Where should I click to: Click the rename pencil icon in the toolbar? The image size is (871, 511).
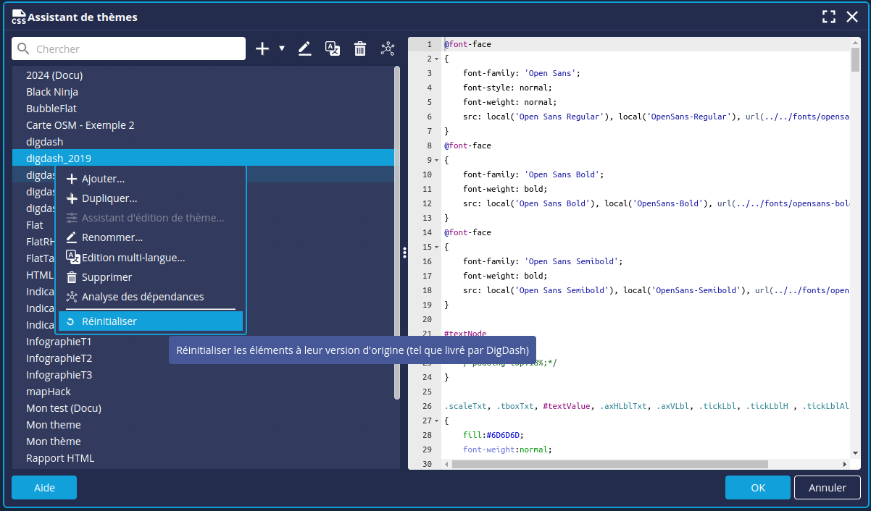(x=304, y=48)
